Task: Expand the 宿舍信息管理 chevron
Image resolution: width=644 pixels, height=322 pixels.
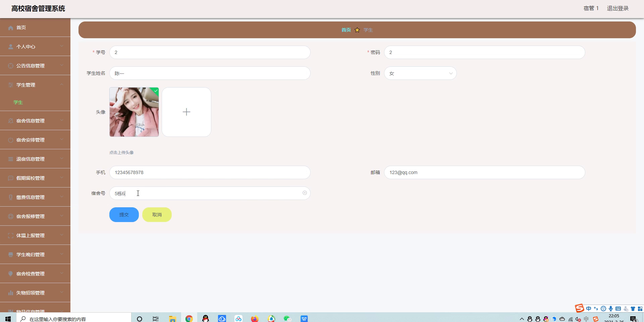Action: (x=62, y=120)
